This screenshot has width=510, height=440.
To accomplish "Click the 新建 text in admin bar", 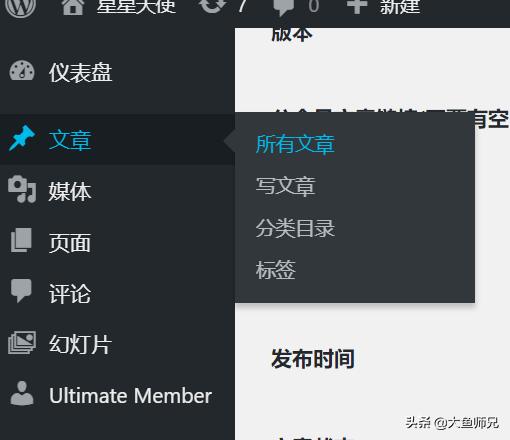I will (400, 7).
